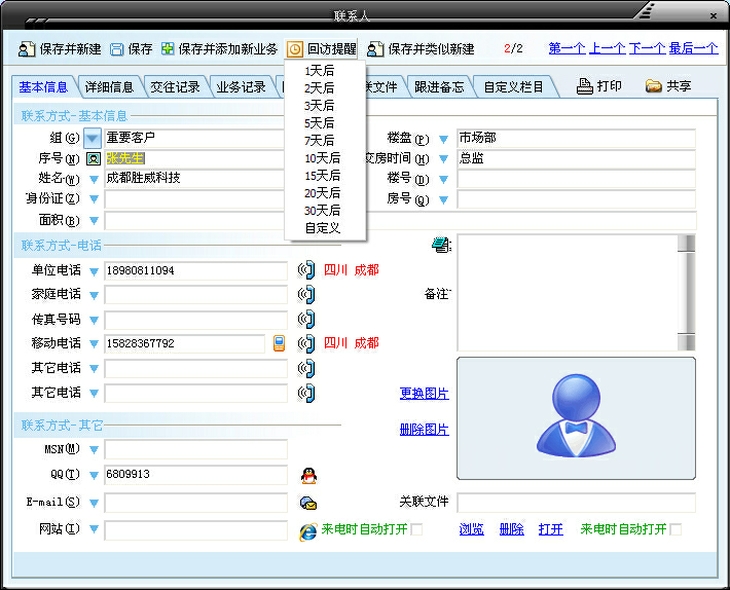The image size is (730, 590).
Task: Click the 浏览 link for 关联文件
Action: point(471,529)
